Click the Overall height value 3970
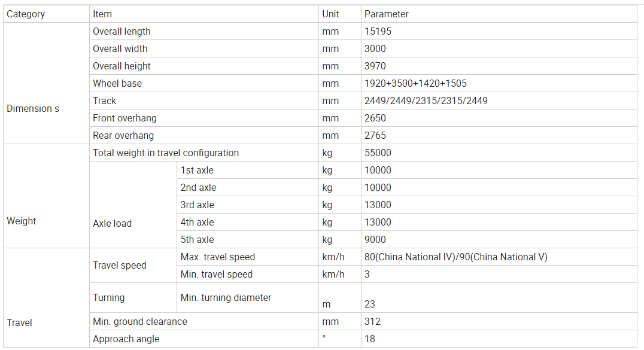The image size is (644, 350). (375, 66)
